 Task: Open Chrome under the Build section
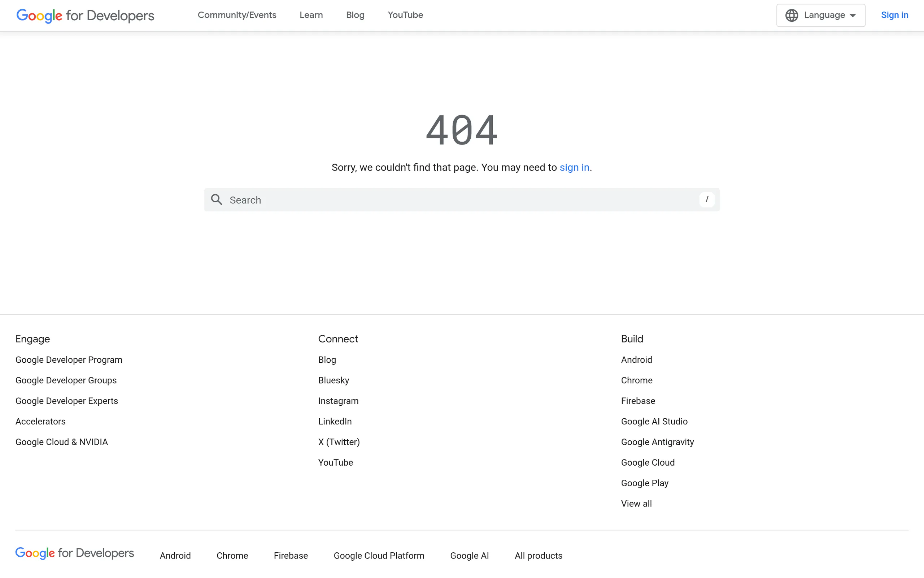(636, 380)
